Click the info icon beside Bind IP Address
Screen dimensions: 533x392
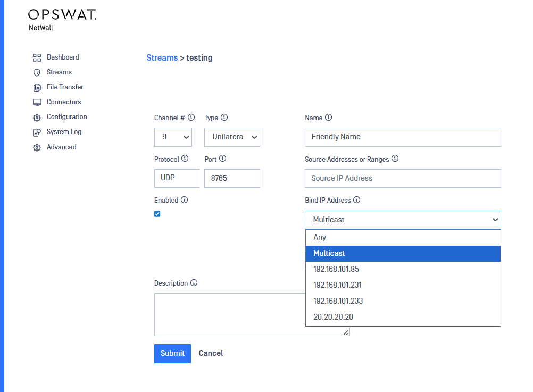click(356, 201)
